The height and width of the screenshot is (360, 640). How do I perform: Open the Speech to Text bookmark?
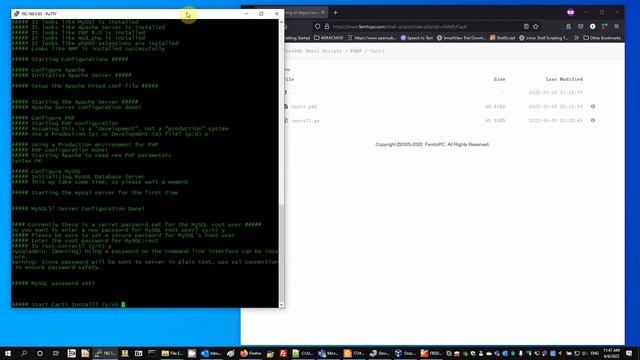tap(416, 38)
